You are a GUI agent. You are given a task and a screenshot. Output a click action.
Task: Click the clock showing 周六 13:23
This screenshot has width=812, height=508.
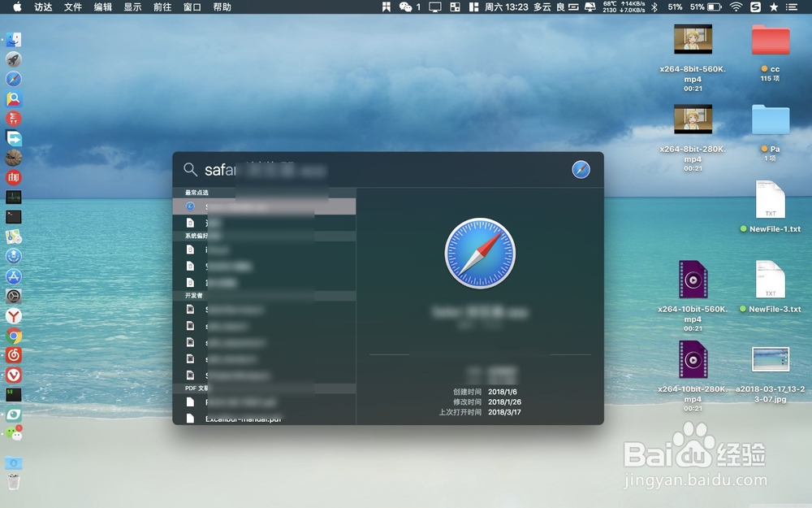click(507, 7)
